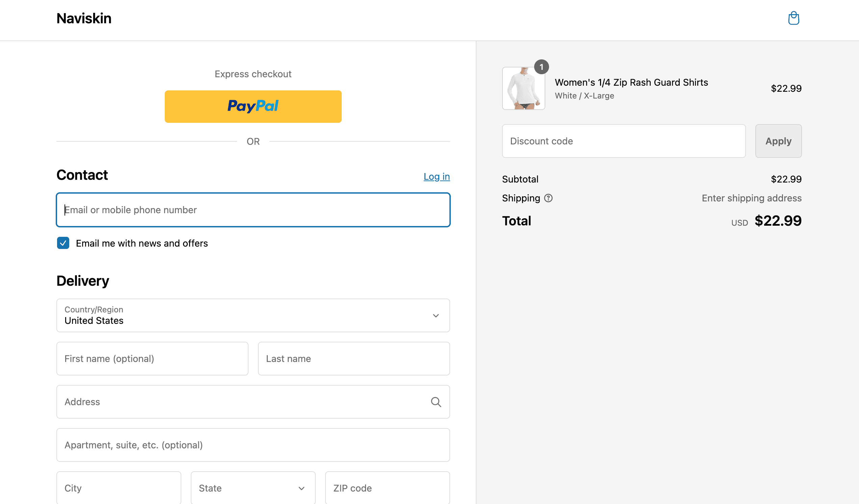Click the item quantity badge on product

(541, 67)
